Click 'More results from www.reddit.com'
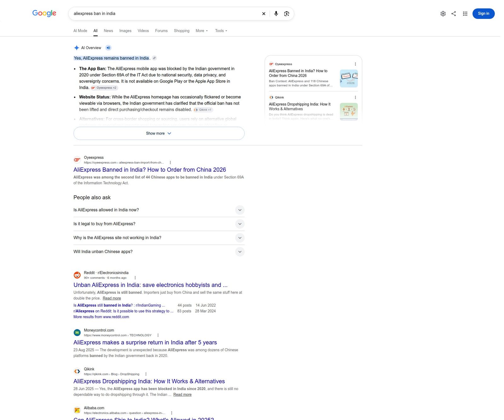 (101, 317)
